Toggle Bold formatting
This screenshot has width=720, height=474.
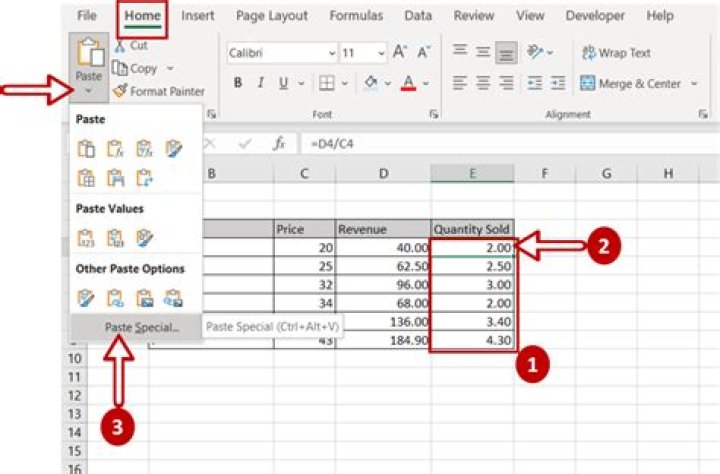tap(237, 83)
